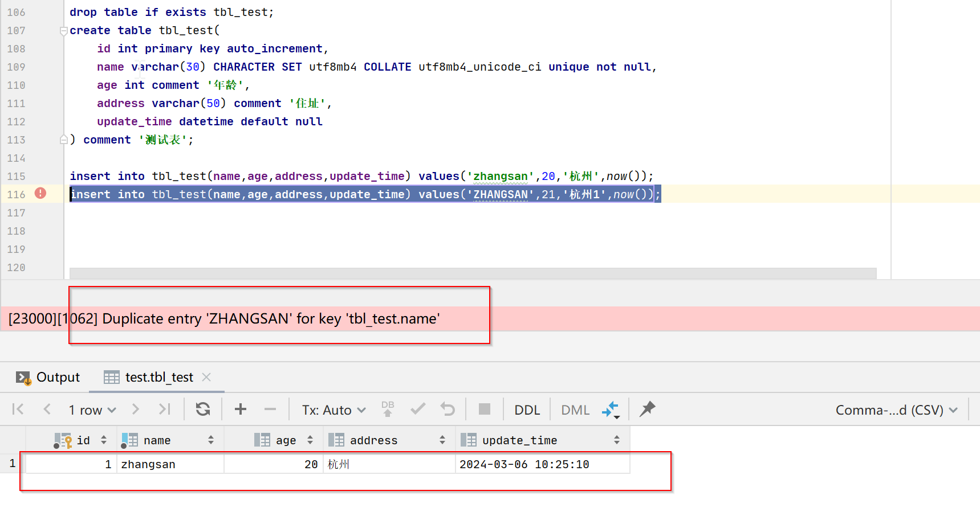Image resolution: width=980 pixels, height=528 pixels.
Task: Click the compare data icon next to DML
Action: [x=611, y=410]
